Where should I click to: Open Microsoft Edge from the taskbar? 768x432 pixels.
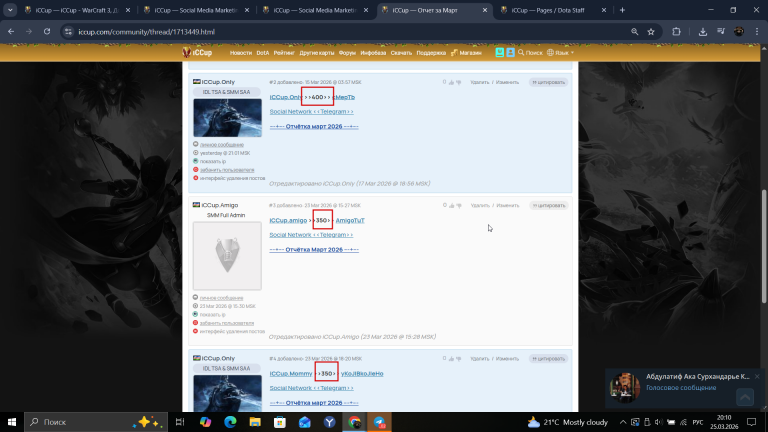[230, 422]
